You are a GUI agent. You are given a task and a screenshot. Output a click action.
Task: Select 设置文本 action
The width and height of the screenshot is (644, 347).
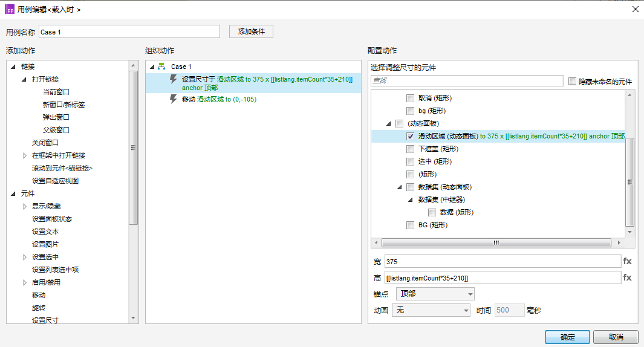[45, 232]
